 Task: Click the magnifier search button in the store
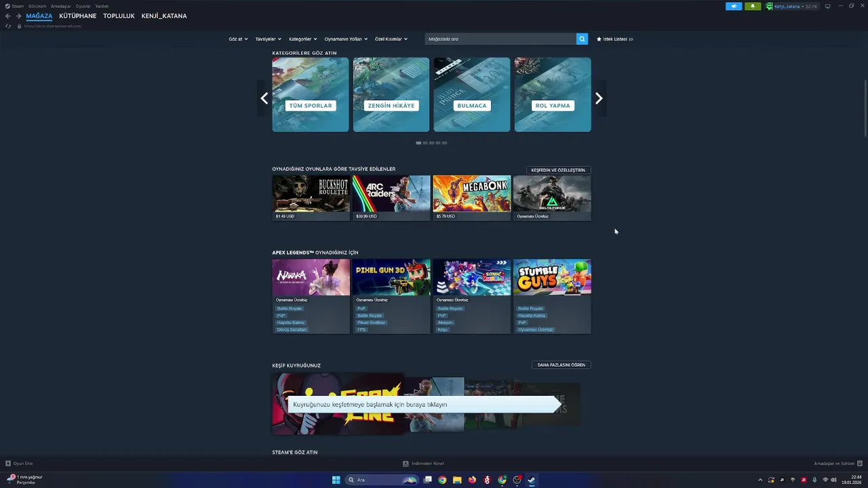point(582,39)
